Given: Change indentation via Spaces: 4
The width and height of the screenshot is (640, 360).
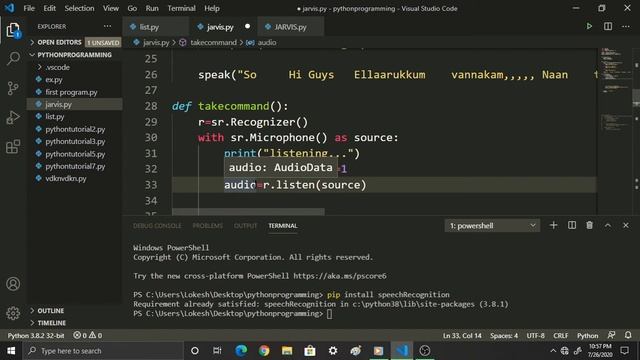Looking at the screenshot, I should pyautogui.click(x=504, y=336).
